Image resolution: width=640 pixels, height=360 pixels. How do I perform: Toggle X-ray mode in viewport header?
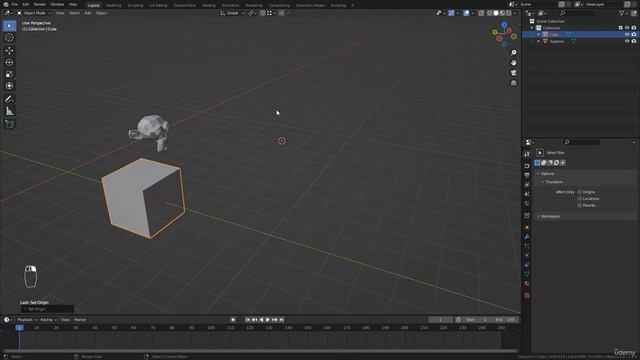click(x=481, y=13)
